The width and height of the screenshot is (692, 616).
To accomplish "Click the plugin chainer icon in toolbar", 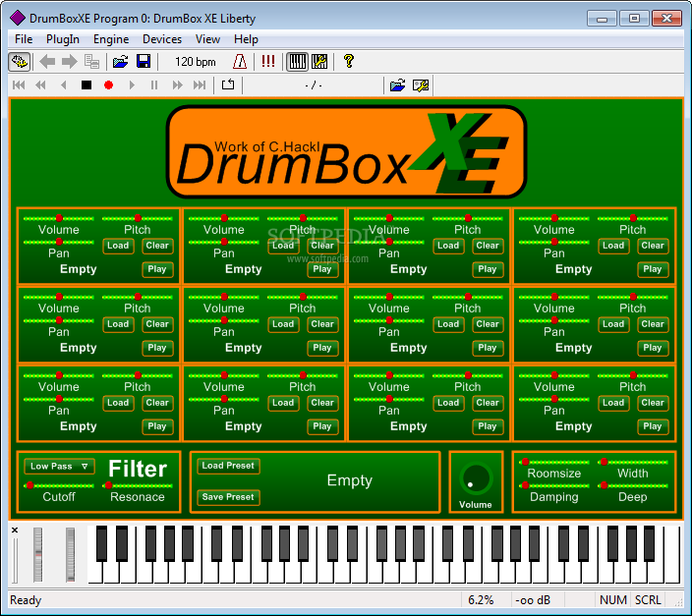I will coord(20,61).
